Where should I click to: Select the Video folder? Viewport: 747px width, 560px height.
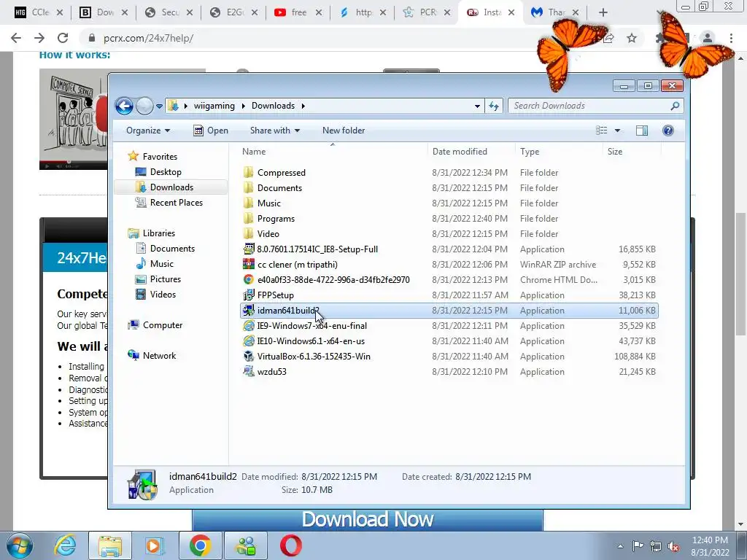[268, 234]
